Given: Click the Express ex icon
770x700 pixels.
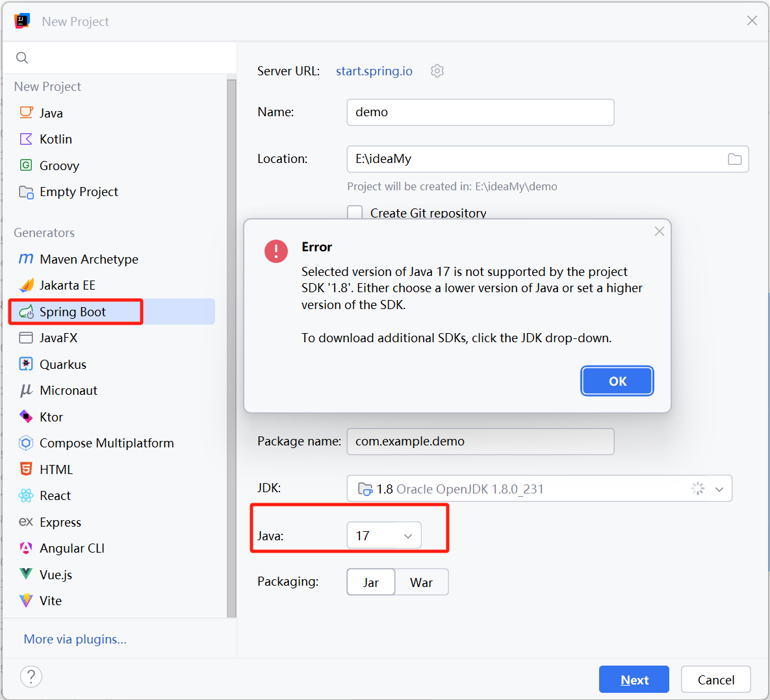Looking at the screenshot, I should 26,522.
